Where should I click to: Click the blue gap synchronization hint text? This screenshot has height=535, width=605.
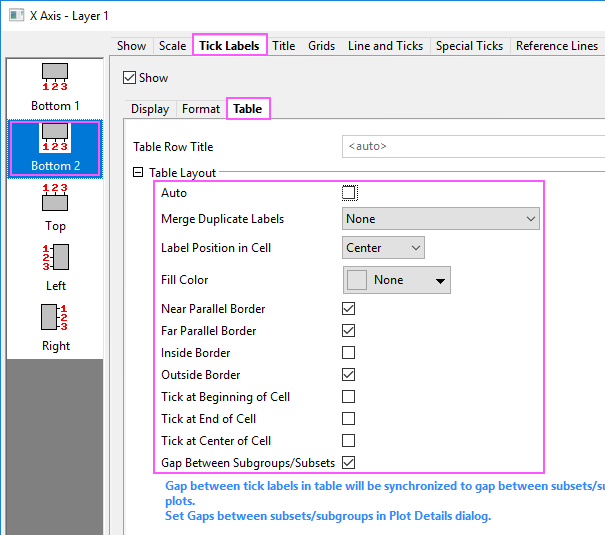pos(385,493)
